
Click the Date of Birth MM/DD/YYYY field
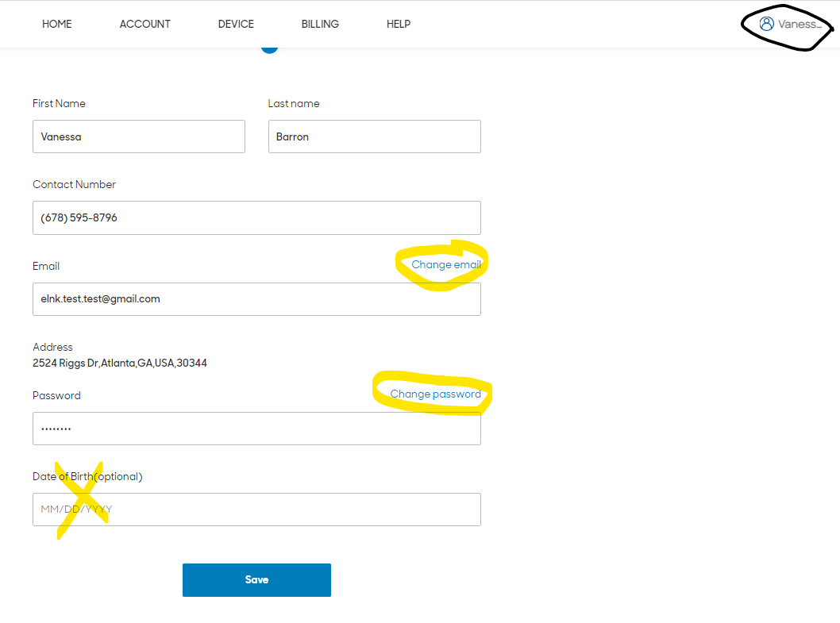pyautogui.click(x=256, y=510)
